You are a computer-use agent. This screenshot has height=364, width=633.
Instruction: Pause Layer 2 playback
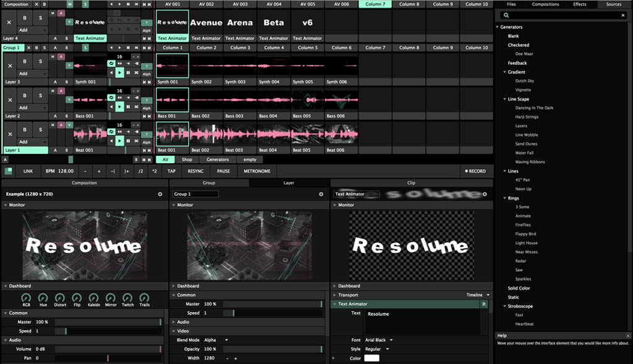click(x=128, y=107)
